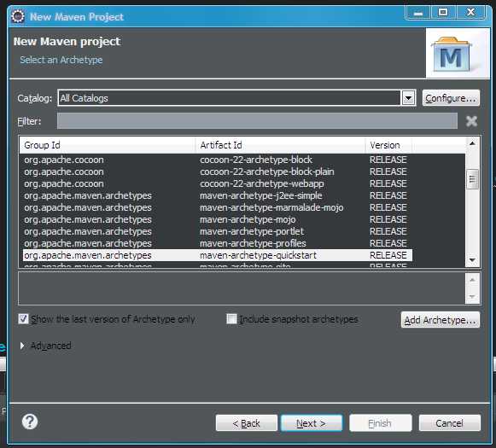
Task: Toggle Show the last version of Archetype only
Action: coord(23,318)
